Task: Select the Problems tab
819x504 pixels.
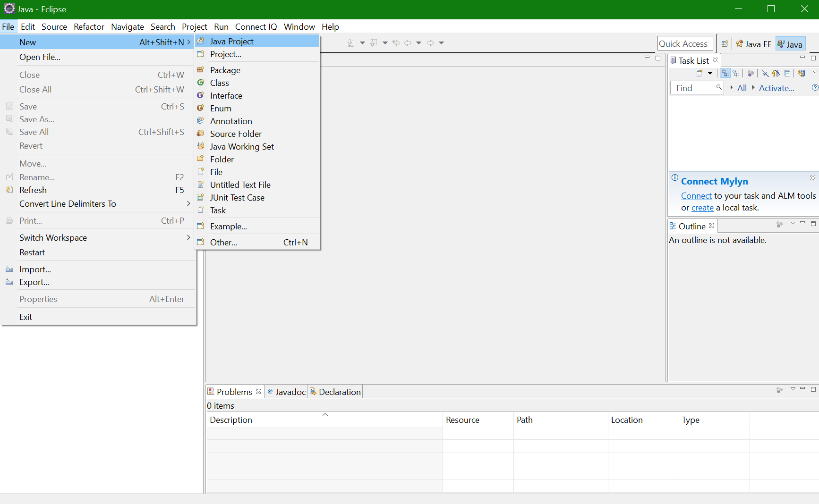Action: 235,392
